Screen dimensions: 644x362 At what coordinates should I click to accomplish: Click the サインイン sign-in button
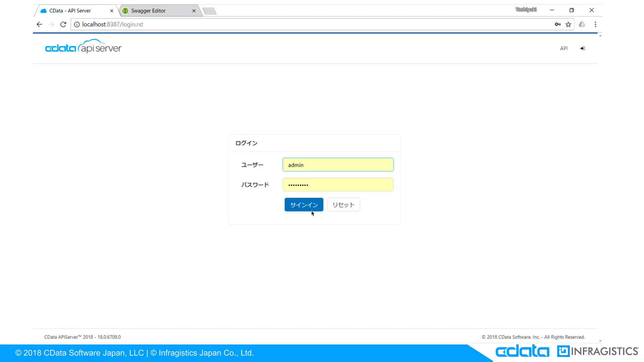coord(304,205)
